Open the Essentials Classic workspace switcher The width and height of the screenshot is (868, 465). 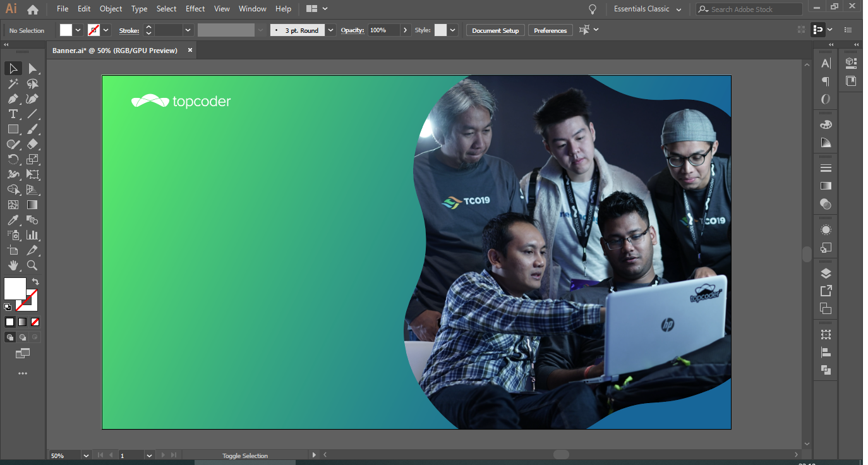(648, 9)
